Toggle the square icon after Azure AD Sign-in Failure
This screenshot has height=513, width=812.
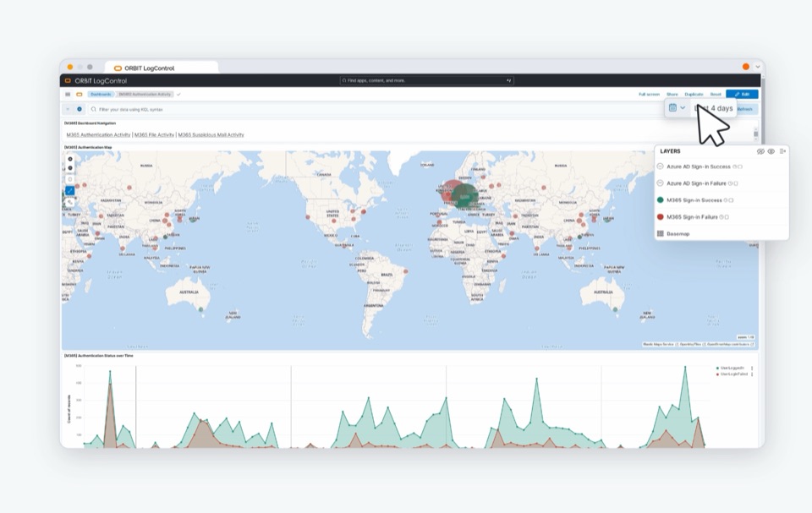[x=735, y=183]
